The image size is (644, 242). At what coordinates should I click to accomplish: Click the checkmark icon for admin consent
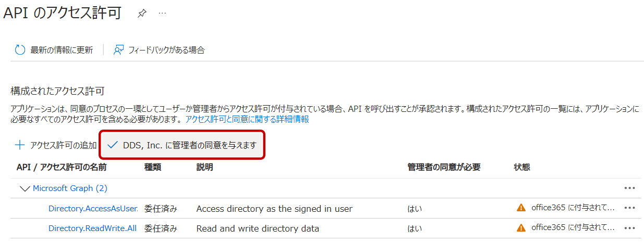pos(112,145)
